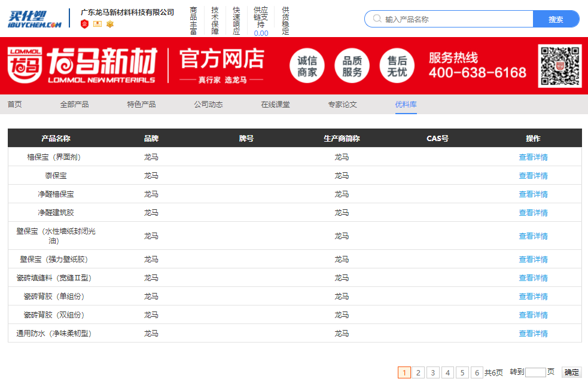Open the 全部产品 tab

point(74,105)
